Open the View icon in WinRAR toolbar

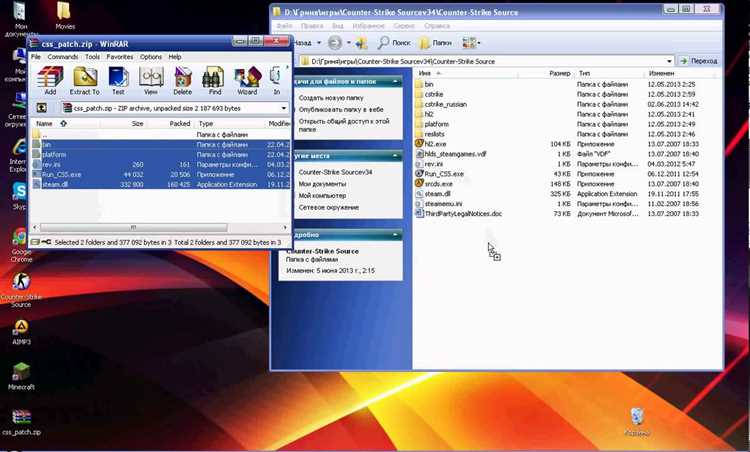(x=151, y=80)
